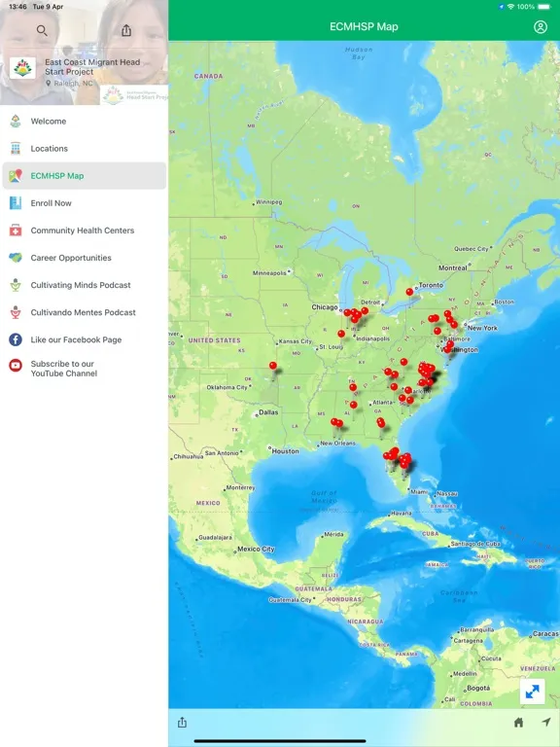Tap the share icon in bottom toolbar

point(182,723)
